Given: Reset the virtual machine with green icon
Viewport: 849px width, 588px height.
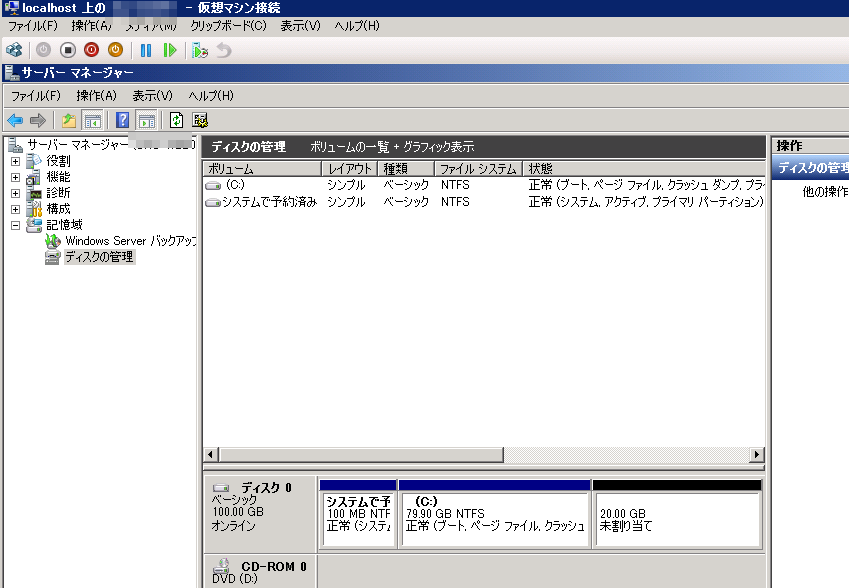Looking at the screenshot, I should [170, 50].
